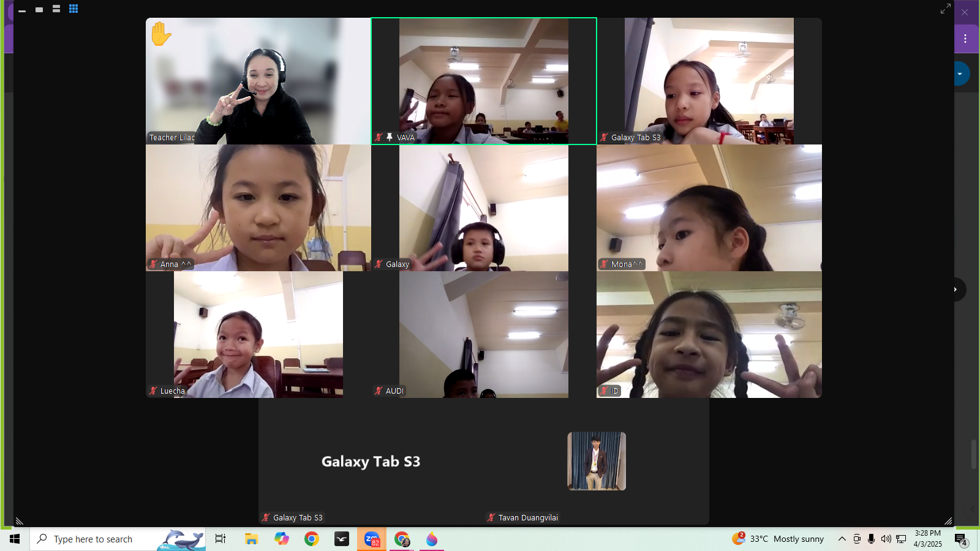Open the Zoom app taskbar icon

tap(372, 539)
